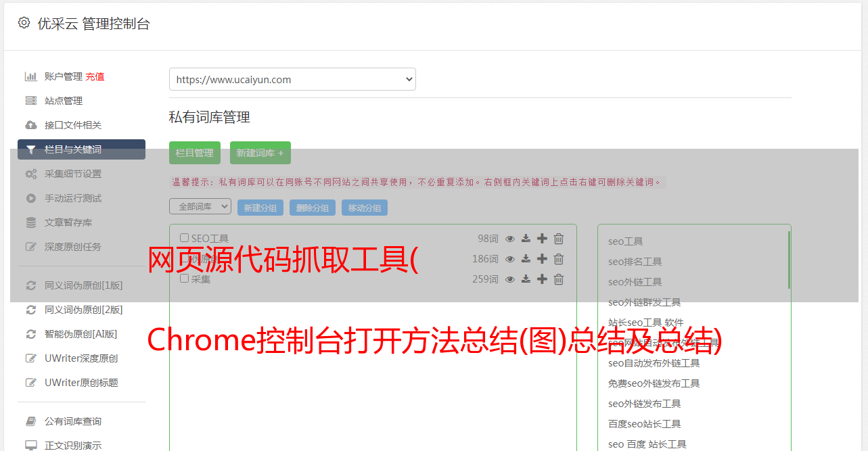Select the keyword "seo外链工具"
The height and width of the screenshot is (451, 868).
click(635, 282)
